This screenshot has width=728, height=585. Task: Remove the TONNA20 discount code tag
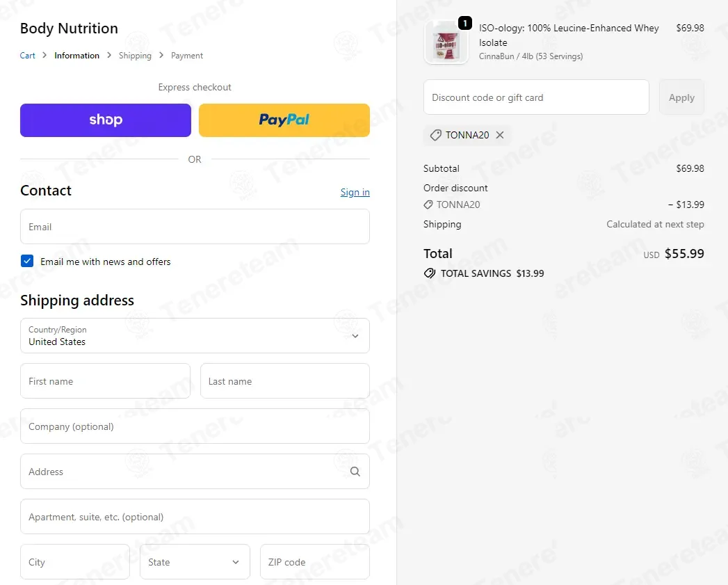point(499,135)
